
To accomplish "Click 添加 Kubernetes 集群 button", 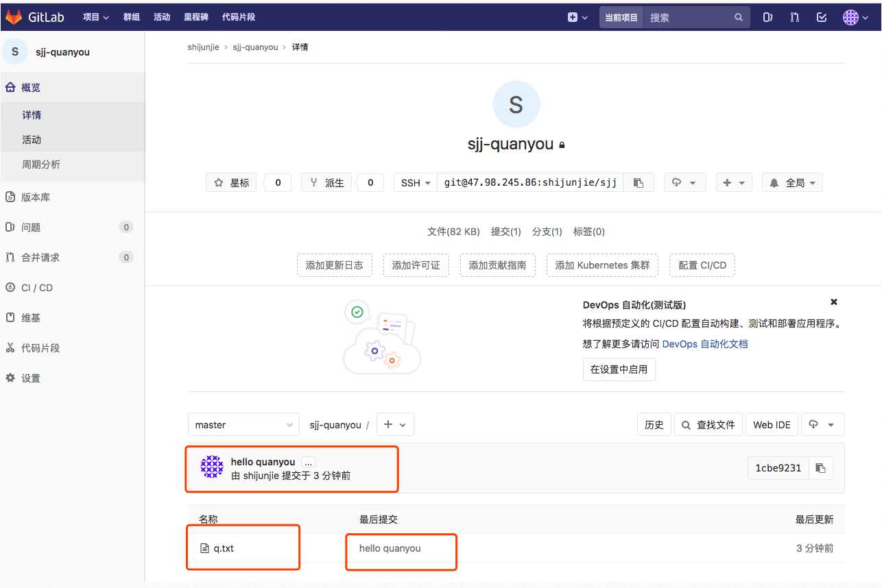I will point(603,265).
